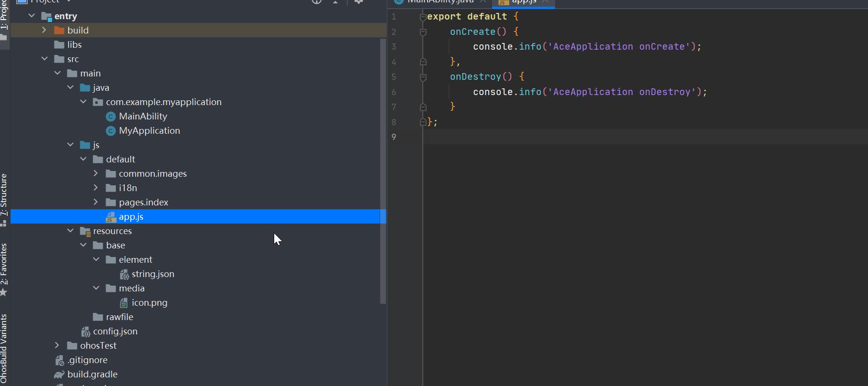The width and height of the screenshot is (868, 386).
Task: Select the MainAbility class icon
Action: [111, 116]
